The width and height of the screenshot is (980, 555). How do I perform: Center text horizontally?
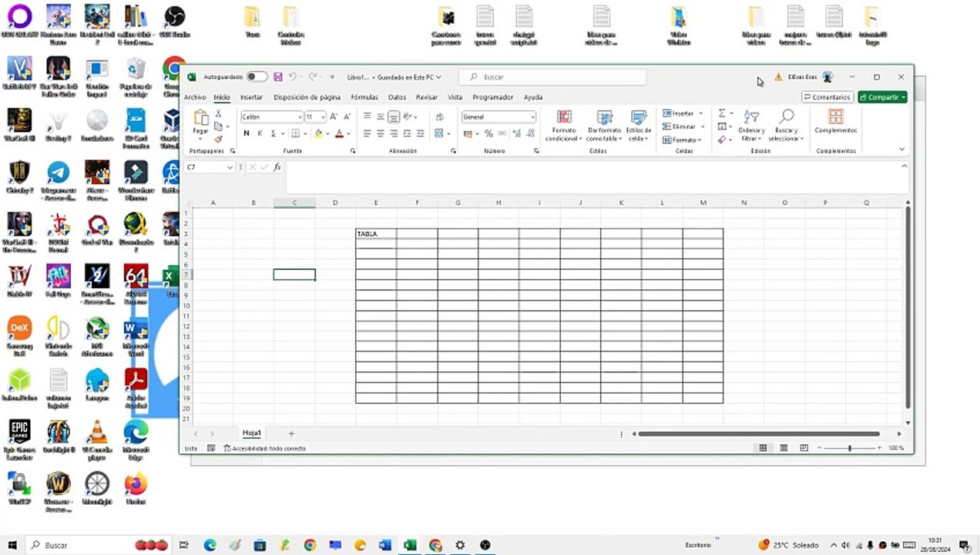[381, 133]
